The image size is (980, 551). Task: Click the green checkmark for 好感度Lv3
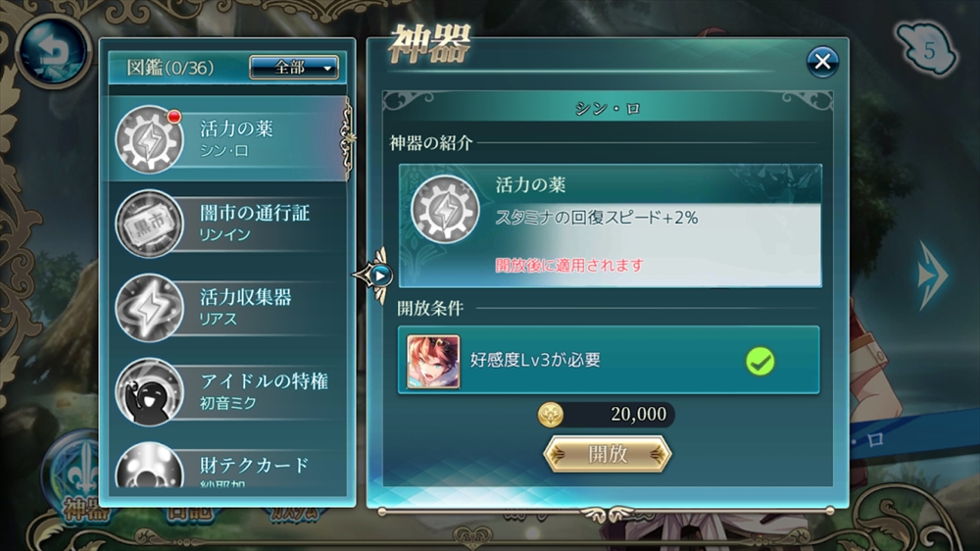(x=760, y=362)
